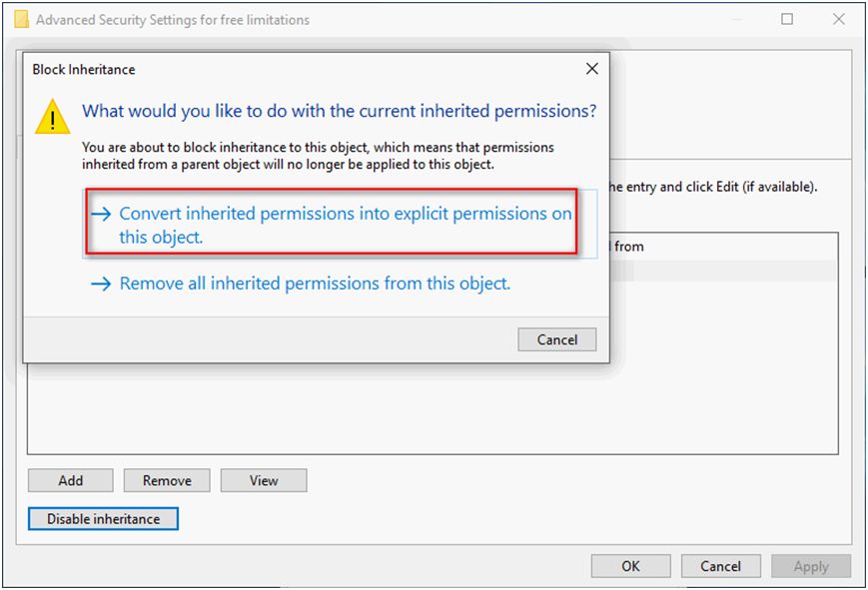The height and width of the screenshot is (590, 868).
Task: Select Remove all inherited permissions from this object
Action: pos(315,284)
